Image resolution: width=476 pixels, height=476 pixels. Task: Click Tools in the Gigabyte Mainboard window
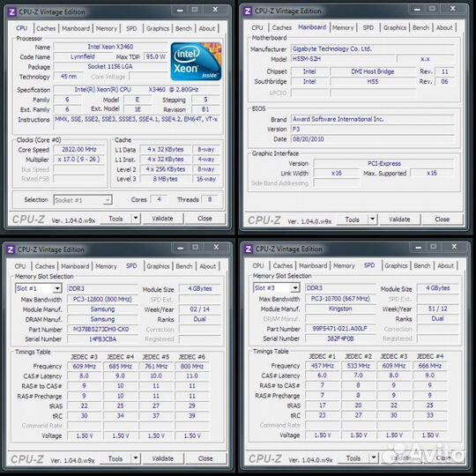pos(353,219)
